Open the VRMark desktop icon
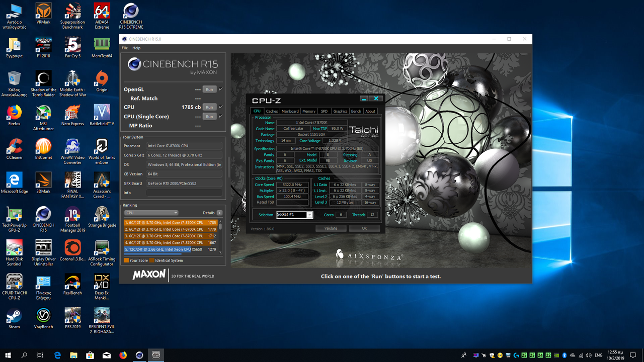 click(43, 13)
